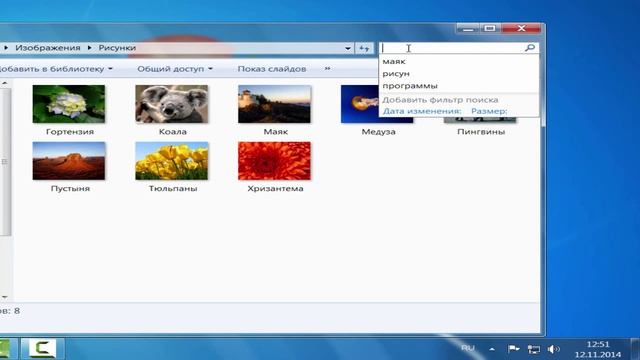Select the Пустыня desert thumbnail
The image size is (640, 360).
coord(69,161)
